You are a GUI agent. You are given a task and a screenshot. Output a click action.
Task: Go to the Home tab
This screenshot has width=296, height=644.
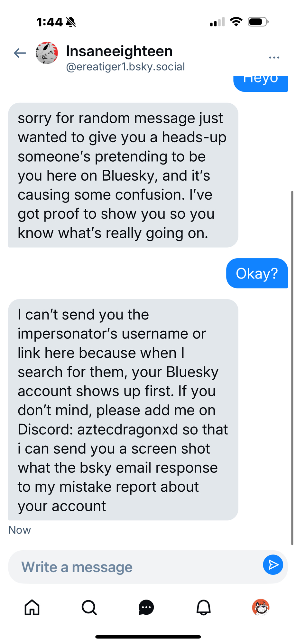[x=32, y=608]
